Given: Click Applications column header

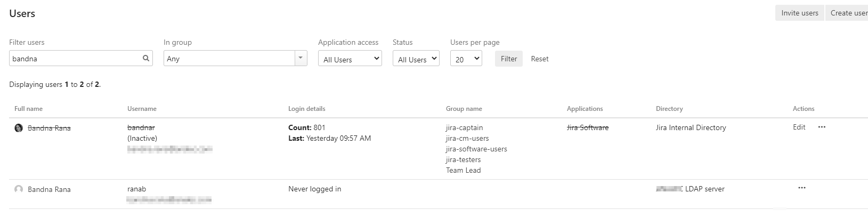Looking at the screenshot, I should 585,109.
